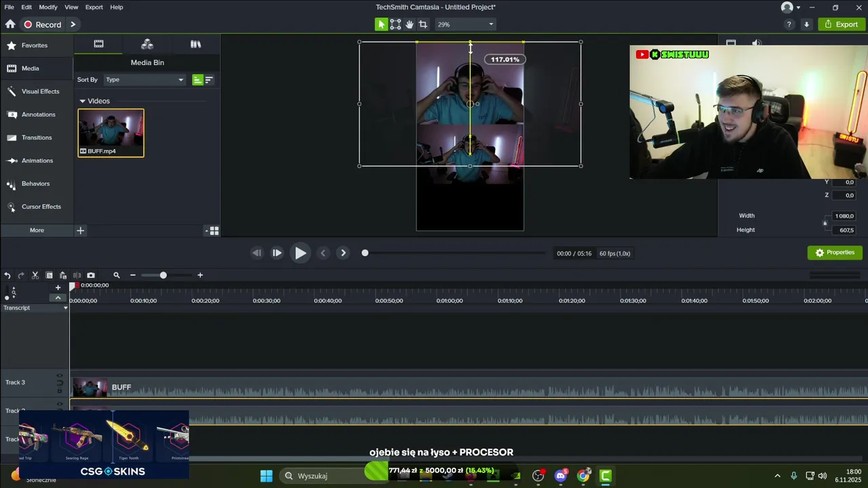Open the audio properties speaker icon
The width and height of the screenshot is (868, 488).
[x=756, y=42]
